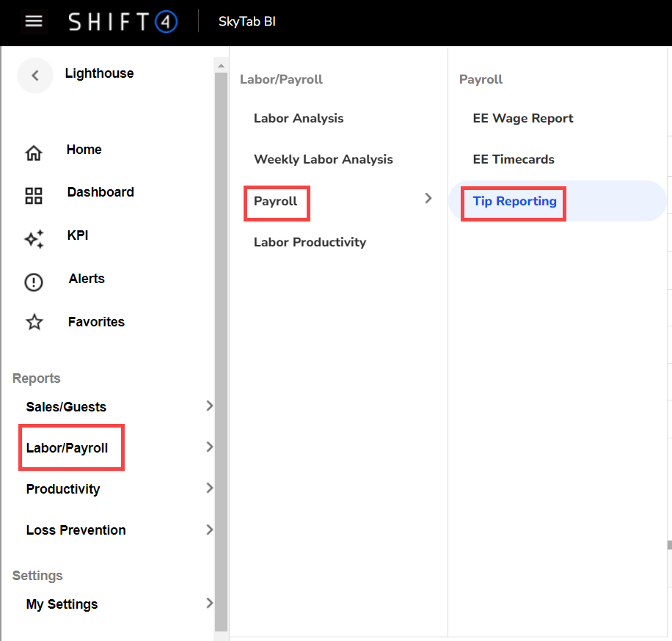Click the back arrow beside Lighthouse
The image size is (672, 641).
point(35,76)
